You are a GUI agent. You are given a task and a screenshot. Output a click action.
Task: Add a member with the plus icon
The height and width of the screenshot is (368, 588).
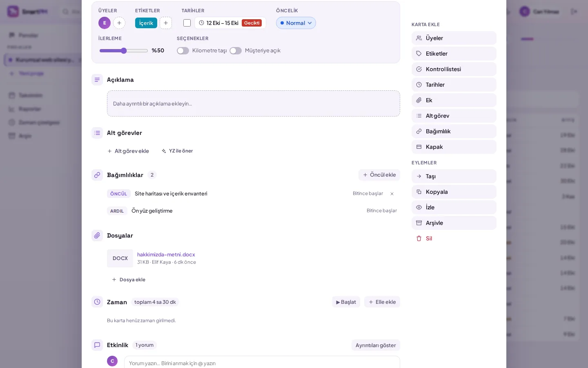tap(119, 23)
